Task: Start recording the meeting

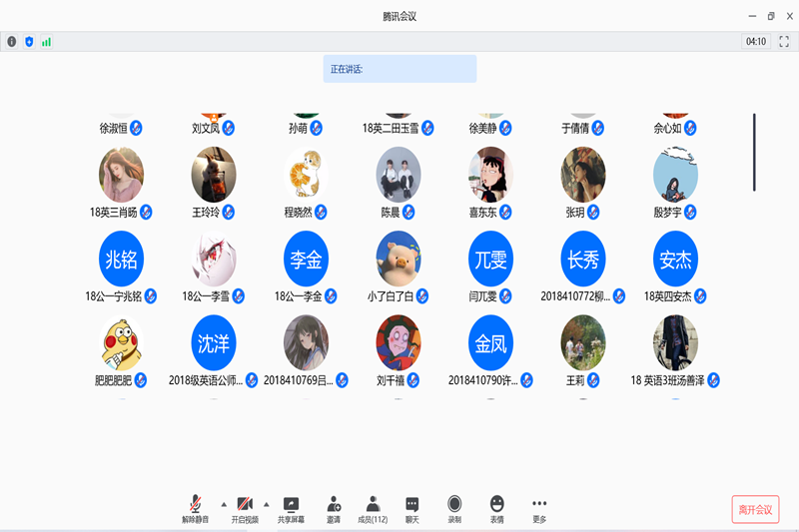Action: click(x=454, y=509)
